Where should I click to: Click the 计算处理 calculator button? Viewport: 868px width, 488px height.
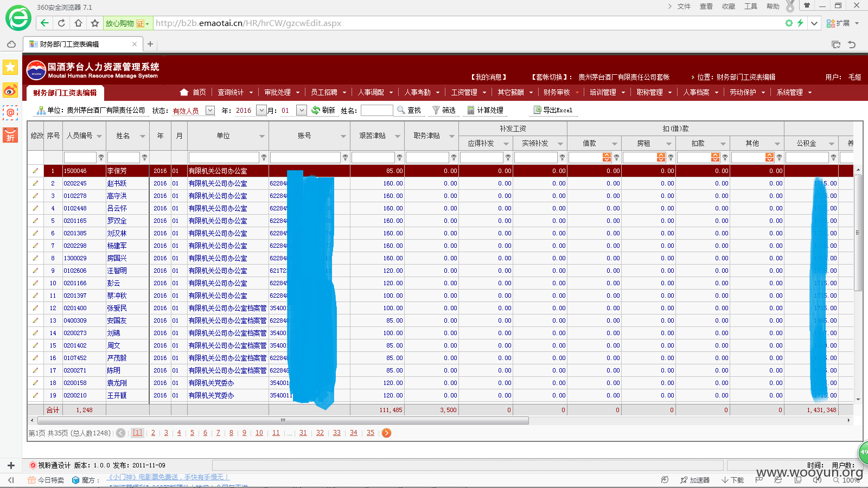485,110
